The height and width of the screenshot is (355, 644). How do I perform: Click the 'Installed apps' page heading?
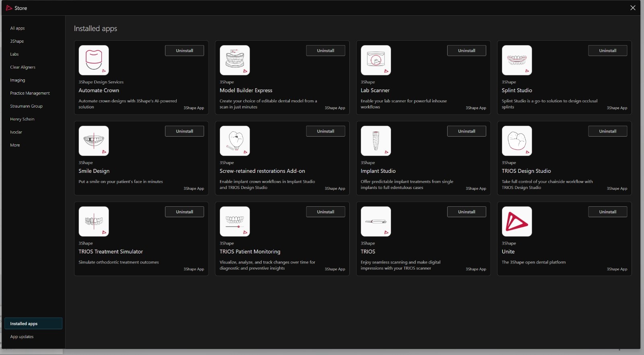tap(95, 28)
